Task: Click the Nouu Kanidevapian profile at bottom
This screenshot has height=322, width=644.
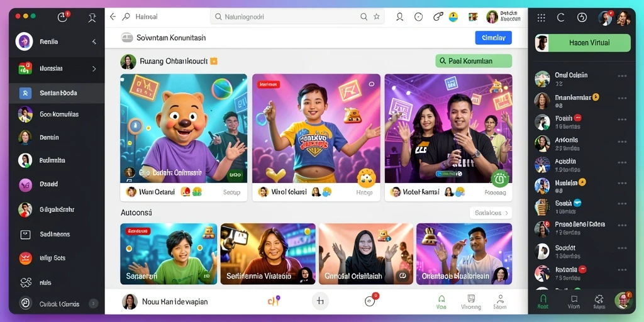Action: click(165, 301)
